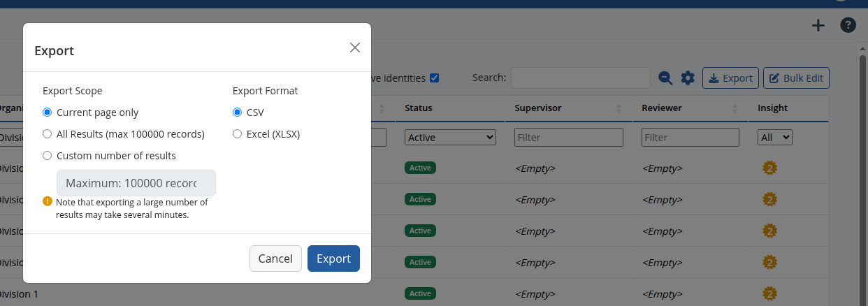
Task: Pick CSV export format
Action: (x=237, y=112)
